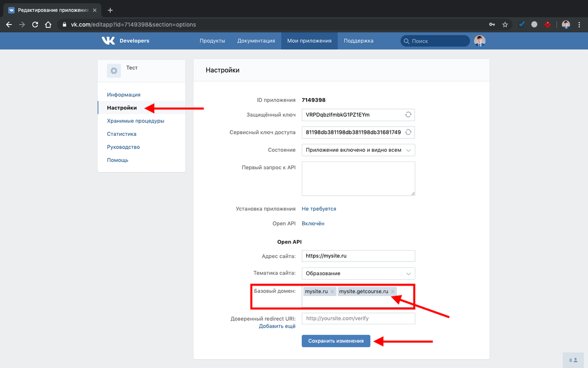Open Поддержка in top navigation

coord(358,41)
